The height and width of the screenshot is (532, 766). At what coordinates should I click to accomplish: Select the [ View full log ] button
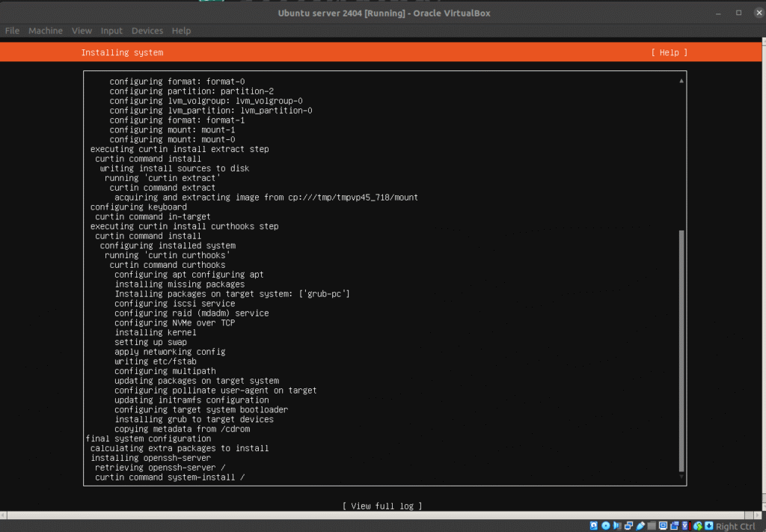[x=382, y=507]
